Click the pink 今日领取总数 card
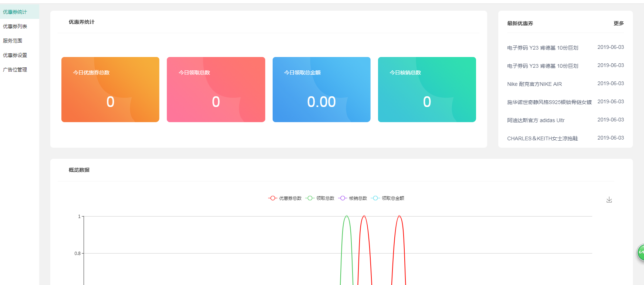644x285 pixels. pos(216,90)
